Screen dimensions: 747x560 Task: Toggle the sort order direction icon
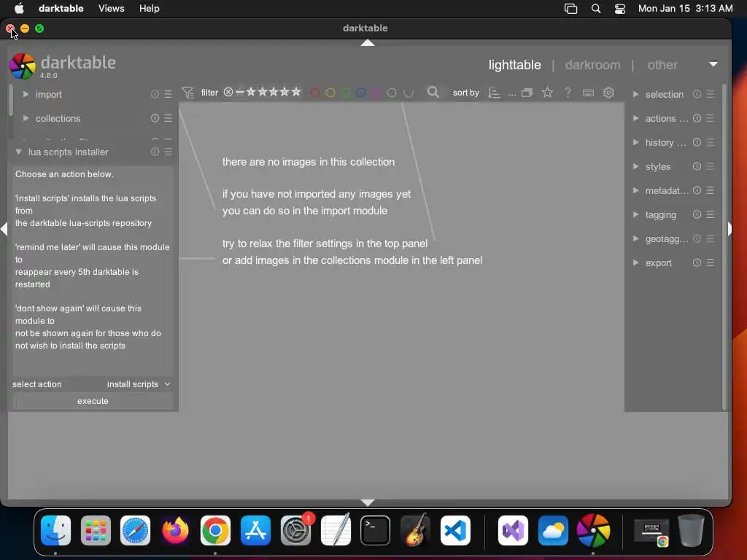494,93
